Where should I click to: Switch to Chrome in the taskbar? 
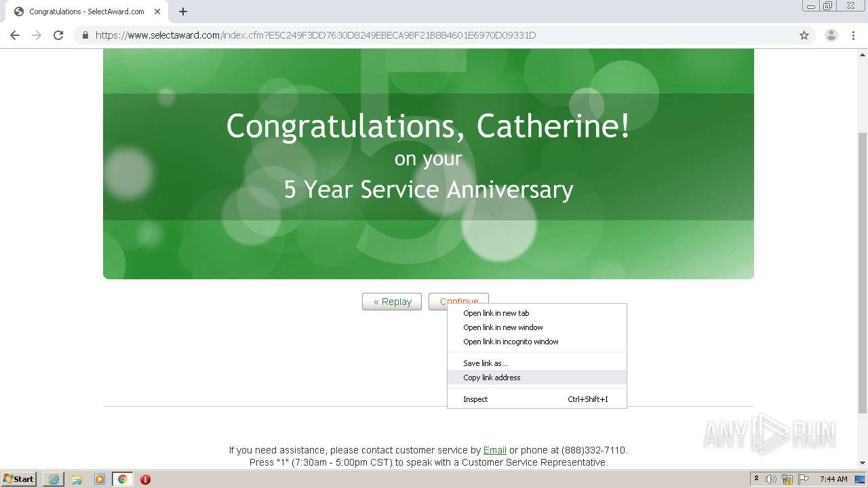[123, 479]
